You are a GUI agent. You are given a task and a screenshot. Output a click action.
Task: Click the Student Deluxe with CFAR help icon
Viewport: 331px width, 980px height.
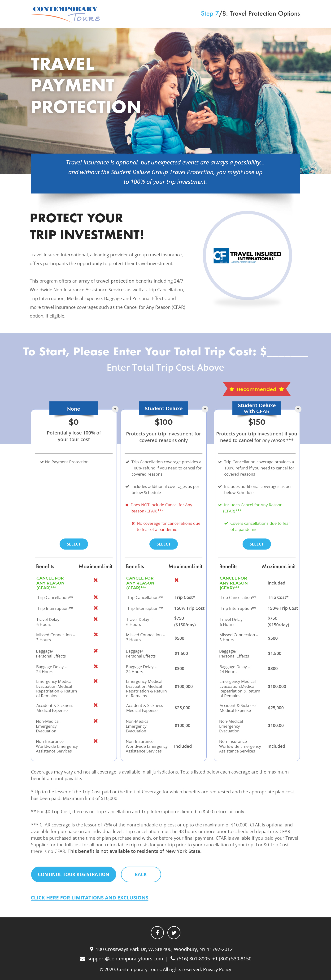(298, 409)
